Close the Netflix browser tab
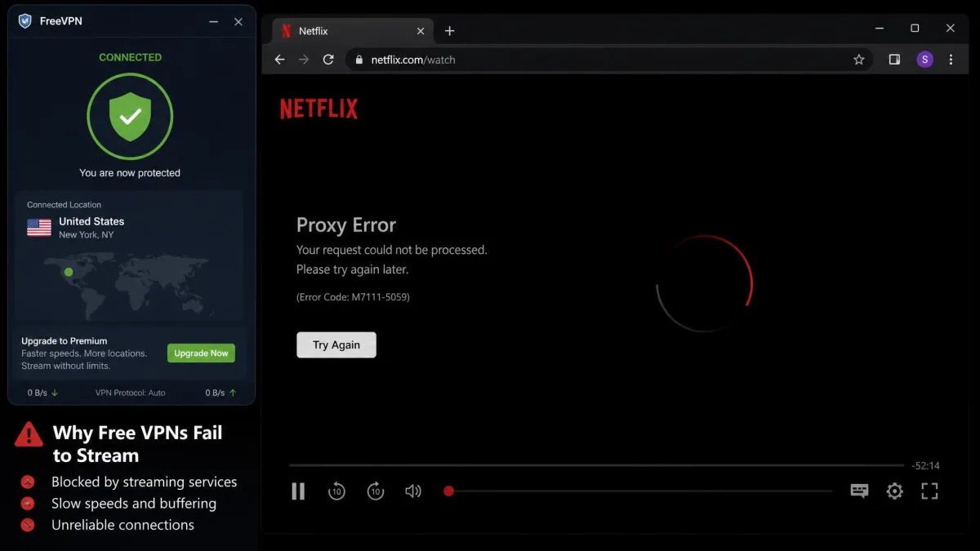Screen dimensions: 980x551 421,31
